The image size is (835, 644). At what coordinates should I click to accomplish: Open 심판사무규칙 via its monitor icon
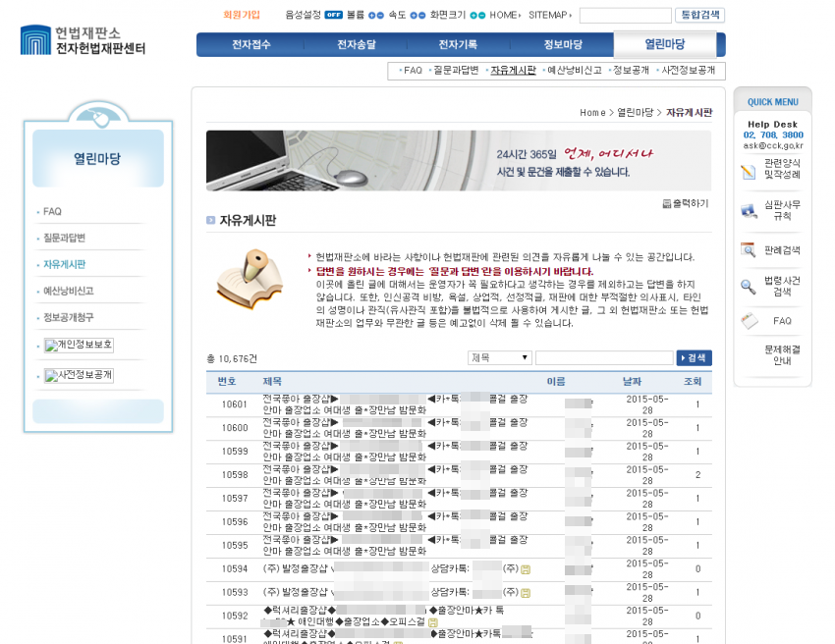[x=749, y=209]
